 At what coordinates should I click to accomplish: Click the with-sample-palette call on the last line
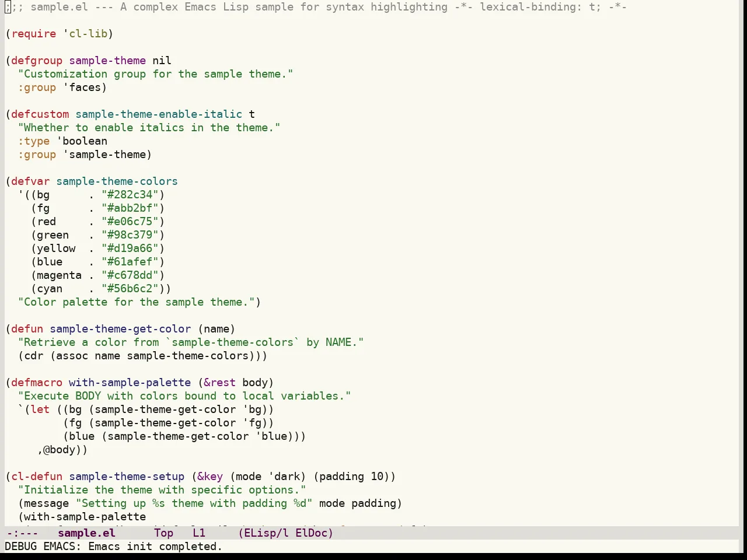click(85, 517)
